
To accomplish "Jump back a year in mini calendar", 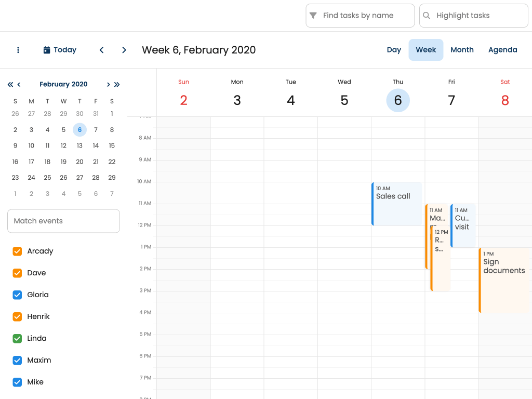I will [10, 84].
